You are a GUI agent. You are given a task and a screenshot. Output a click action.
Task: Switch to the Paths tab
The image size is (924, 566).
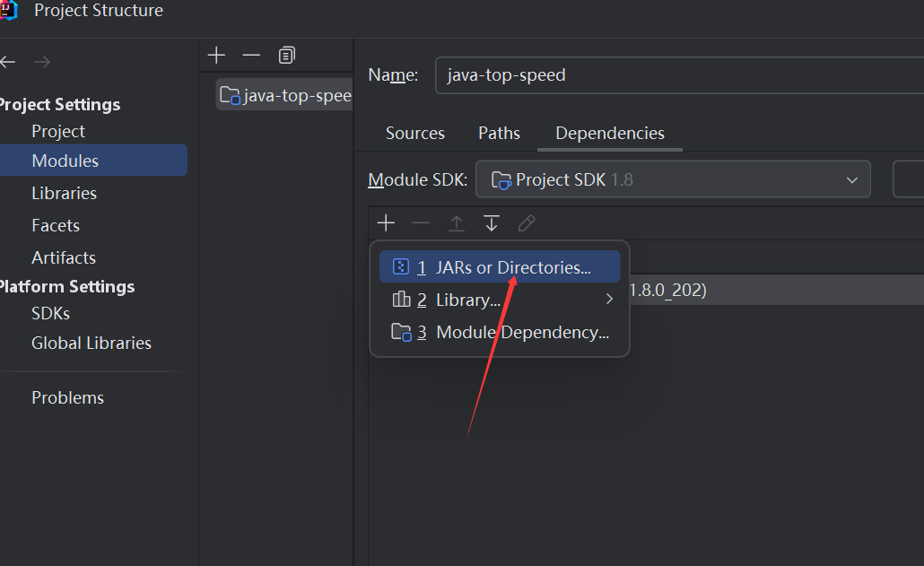[499, 133]
